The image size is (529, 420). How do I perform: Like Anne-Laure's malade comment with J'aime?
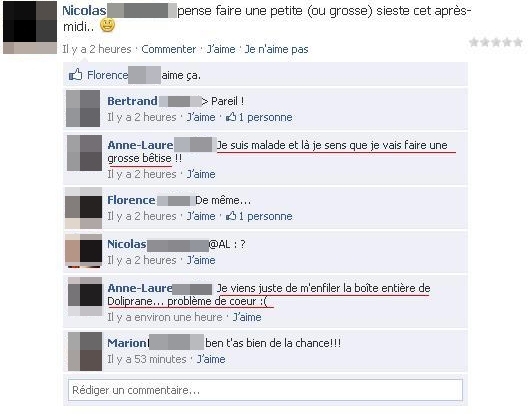201,174
